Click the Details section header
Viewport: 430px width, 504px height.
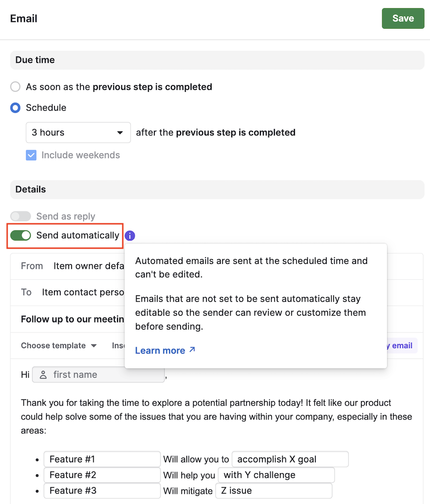tap(30, 189)
